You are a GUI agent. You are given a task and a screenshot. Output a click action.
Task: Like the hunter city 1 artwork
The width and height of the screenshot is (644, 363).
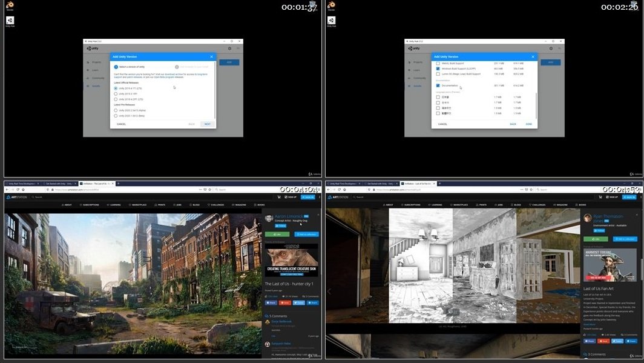277,235
